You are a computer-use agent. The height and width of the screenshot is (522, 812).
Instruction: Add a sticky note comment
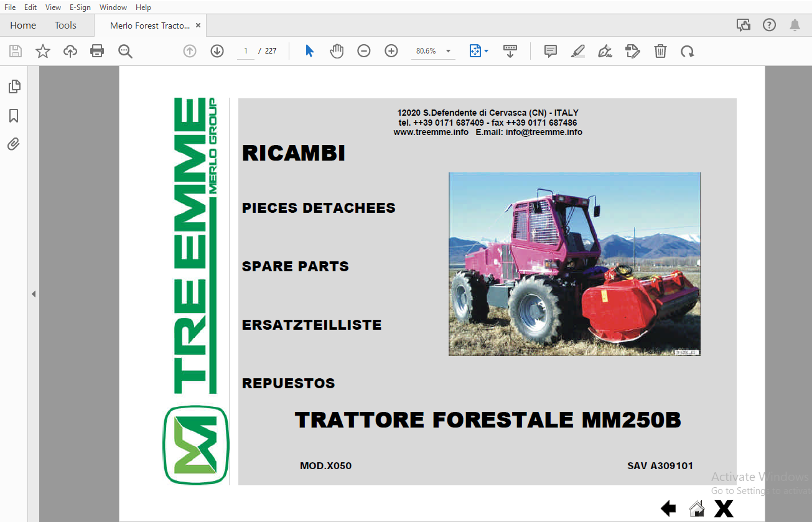pos(551,51)
